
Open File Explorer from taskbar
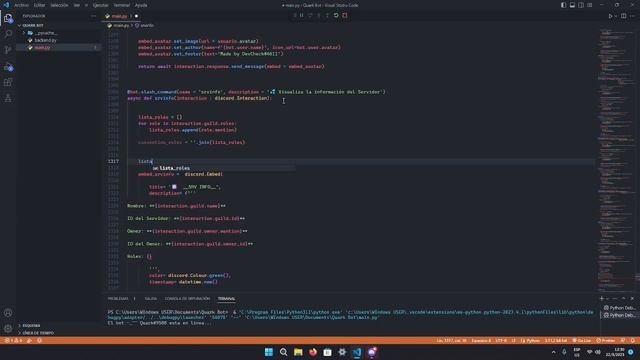[x=298, y=352]
